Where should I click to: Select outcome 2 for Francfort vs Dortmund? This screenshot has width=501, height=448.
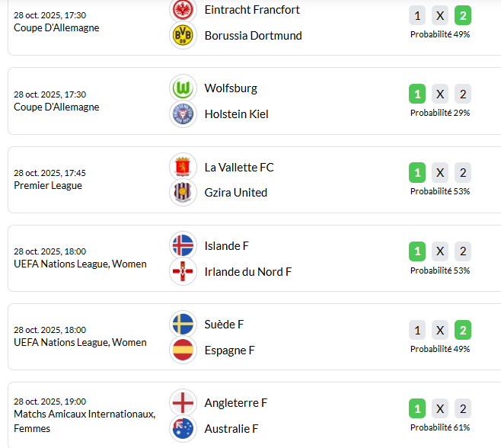click(463, 15)
